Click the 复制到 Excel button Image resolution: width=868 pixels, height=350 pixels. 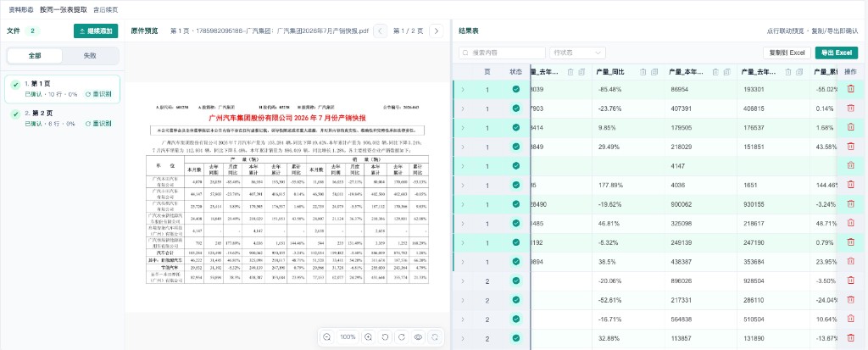coord(787,53)
